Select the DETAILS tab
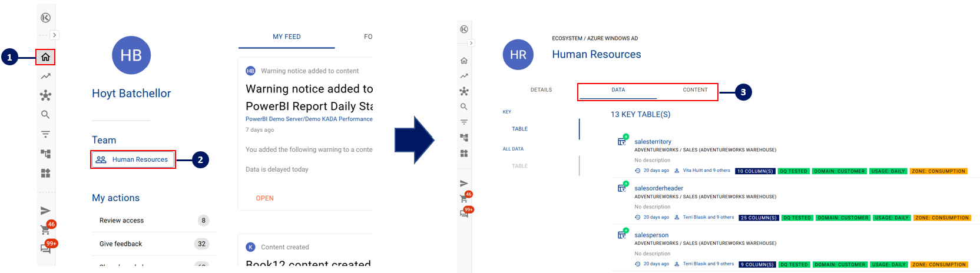The height and width of the screenshot is (273, 980). (x=541, y=90)
